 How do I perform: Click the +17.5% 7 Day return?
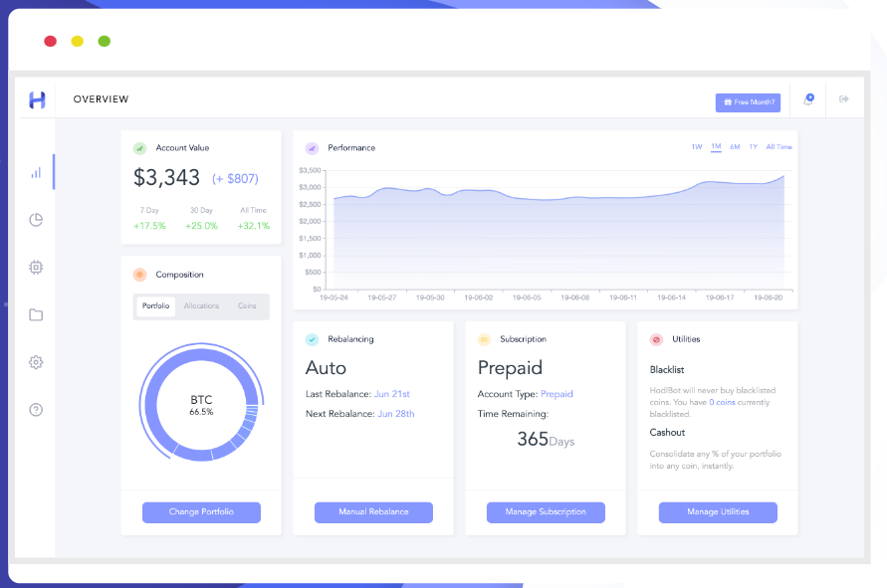(x=150, y=226)
